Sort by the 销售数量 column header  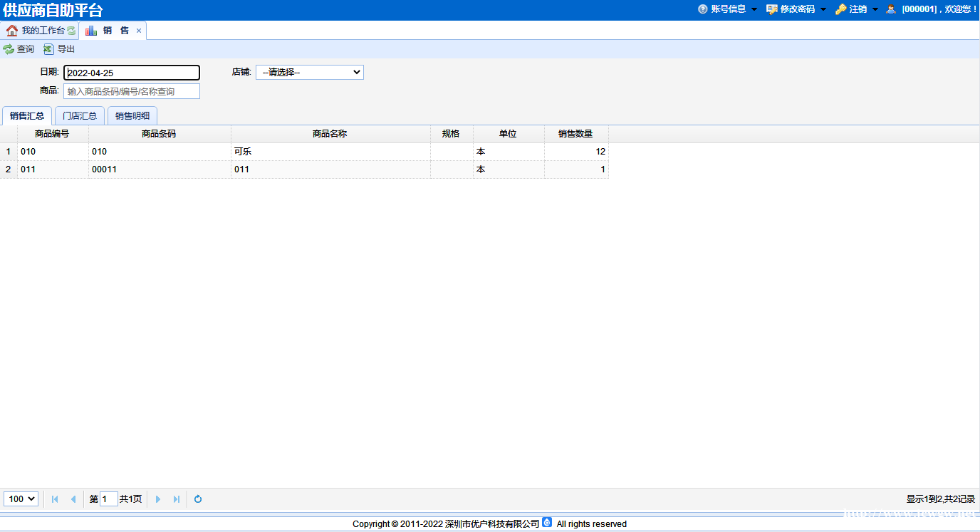[x=575, y=134]
